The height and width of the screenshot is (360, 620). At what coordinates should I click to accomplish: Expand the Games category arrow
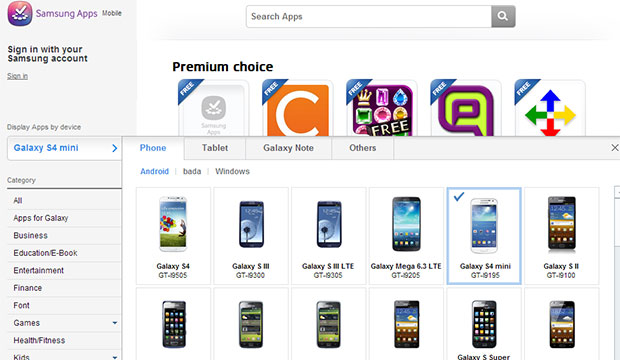[x=115, y=323]
